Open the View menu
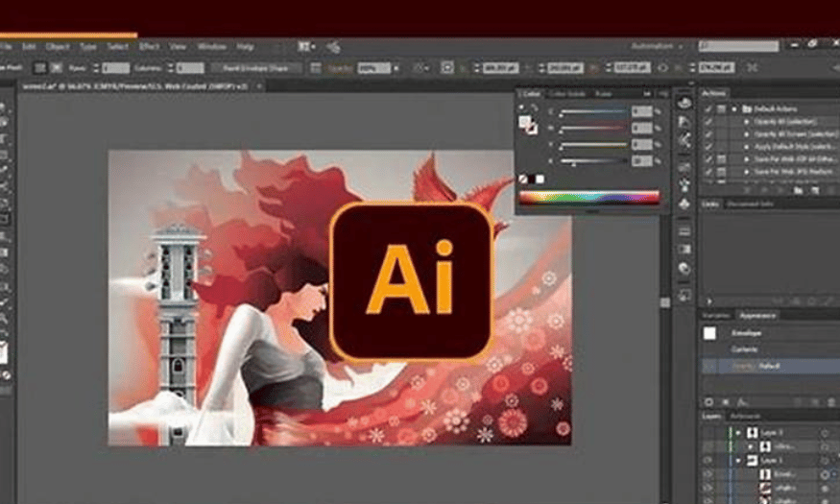This screenshot has height=504, width=840. 178,47
